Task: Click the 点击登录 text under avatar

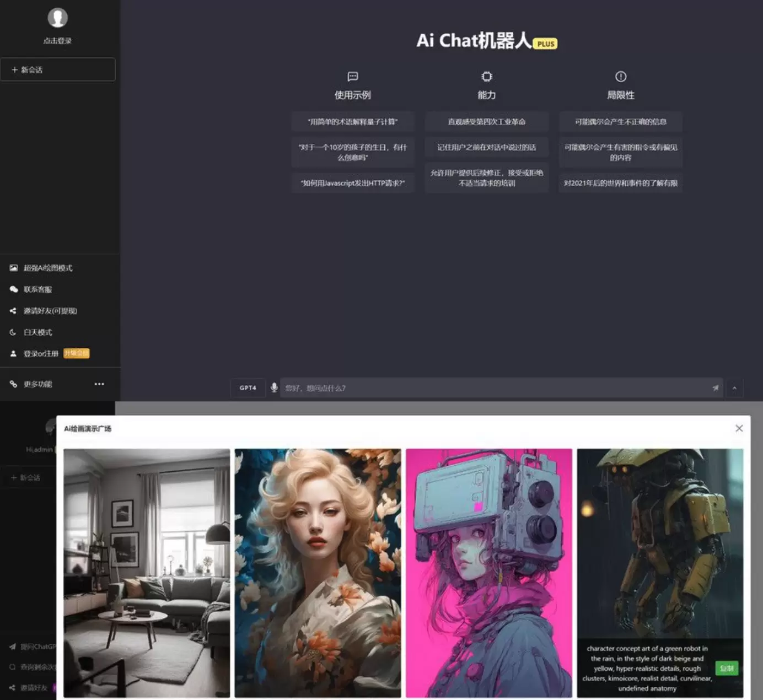Action: pyautogui.click(x=57, y=41)
